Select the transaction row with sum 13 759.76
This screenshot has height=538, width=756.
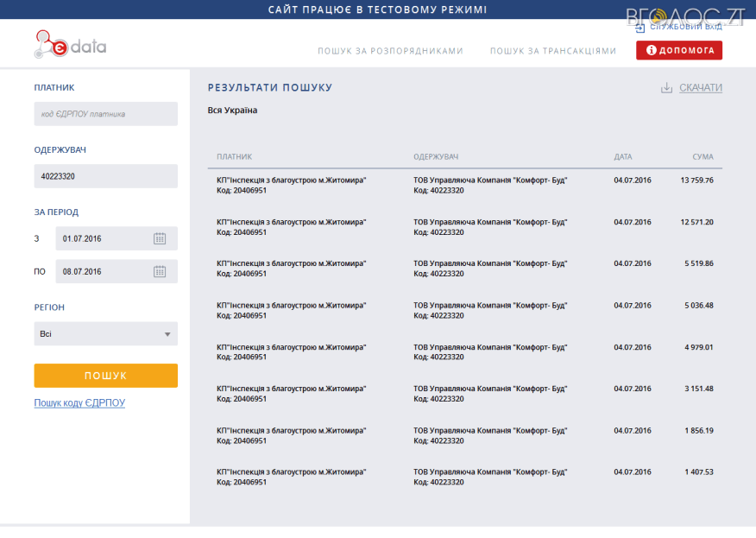[464, 185]
